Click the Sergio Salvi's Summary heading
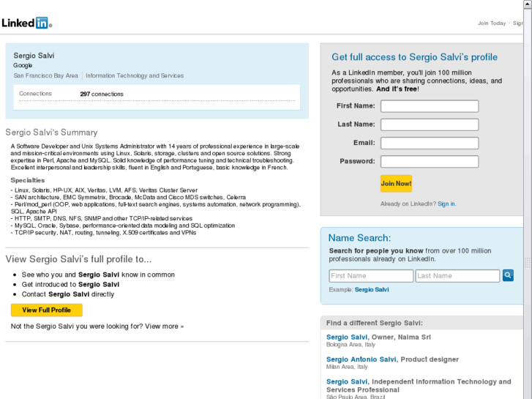The image size is (532, 399). pos(51,133)
